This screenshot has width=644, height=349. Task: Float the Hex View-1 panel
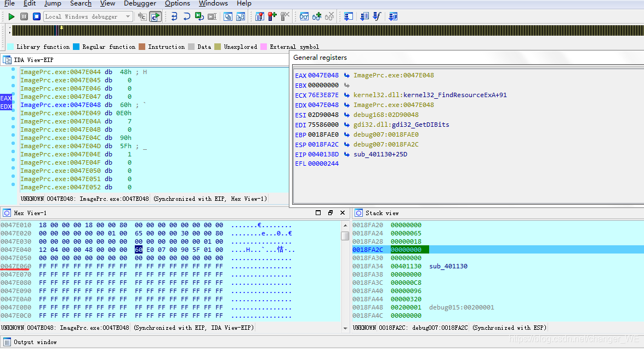330,212
